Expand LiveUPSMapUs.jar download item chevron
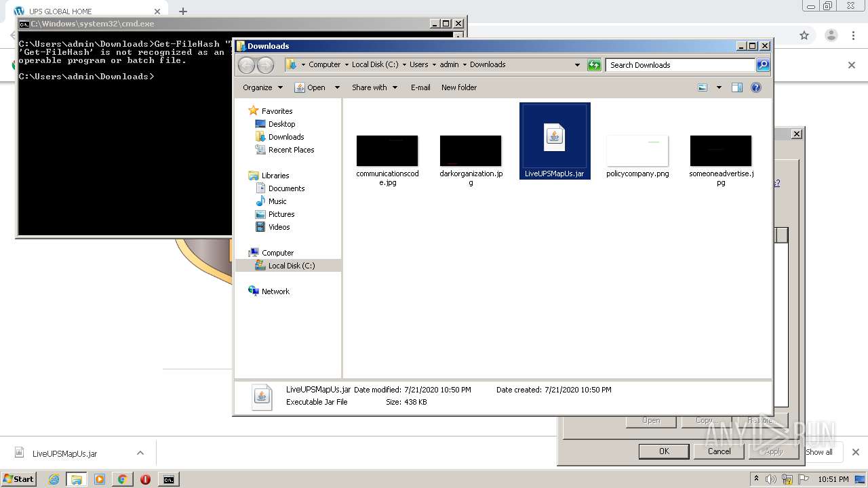 [x=140, y=453]
